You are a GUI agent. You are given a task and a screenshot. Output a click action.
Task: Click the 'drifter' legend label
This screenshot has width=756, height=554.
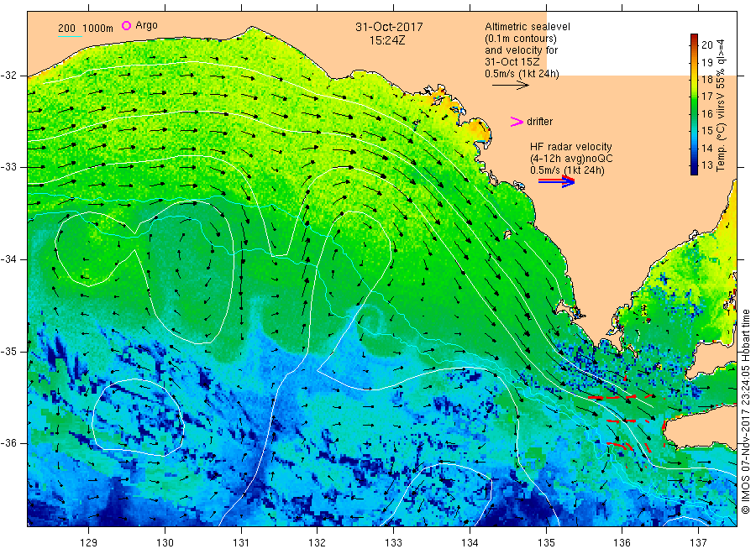click(x=539, y=122)
